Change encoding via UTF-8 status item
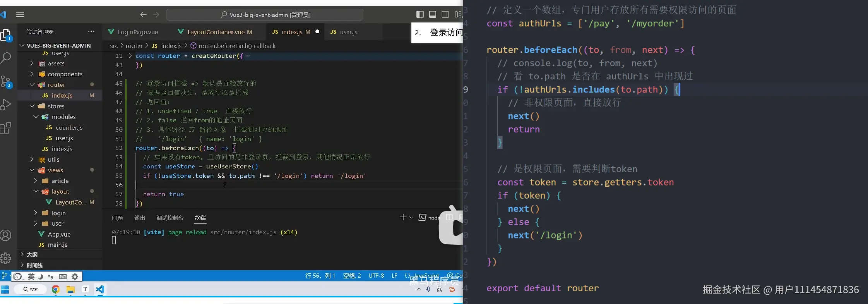Viewport: 868px width, 304px height. [x=376, y=276]
